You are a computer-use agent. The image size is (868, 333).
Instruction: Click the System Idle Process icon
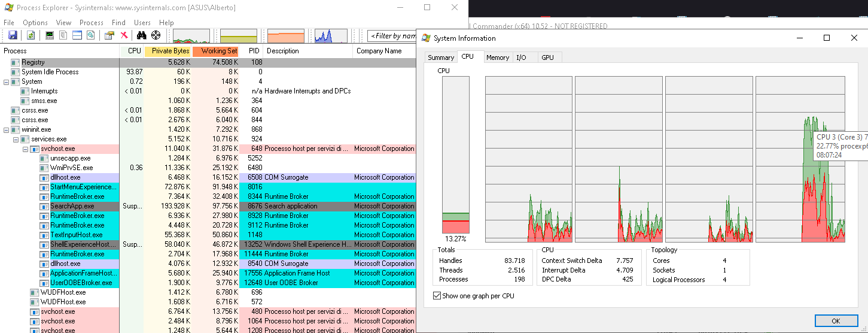pos(16,72)
